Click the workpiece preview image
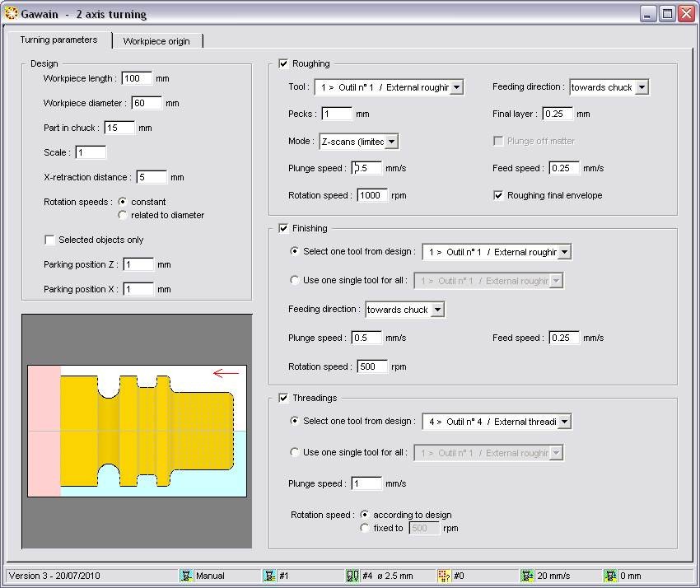The height and width of the screenshot is (588, 700). (137, 431)
